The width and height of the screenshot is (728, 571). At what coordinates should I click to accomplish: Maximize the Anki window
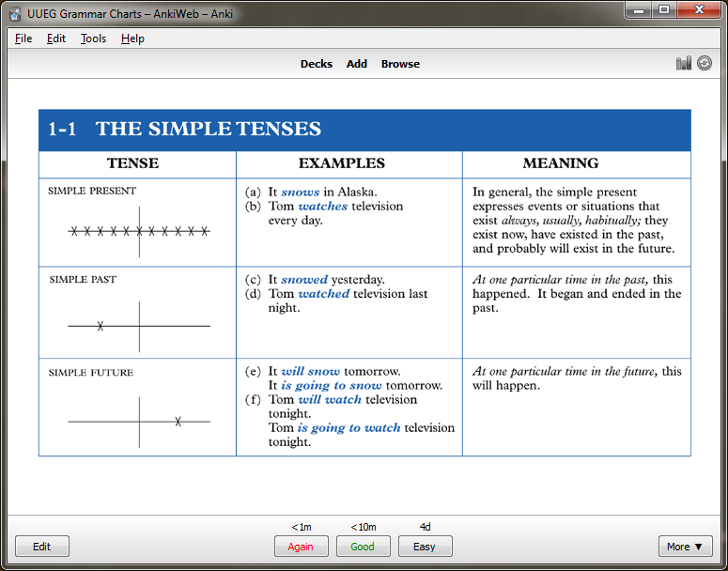(664, 9)
